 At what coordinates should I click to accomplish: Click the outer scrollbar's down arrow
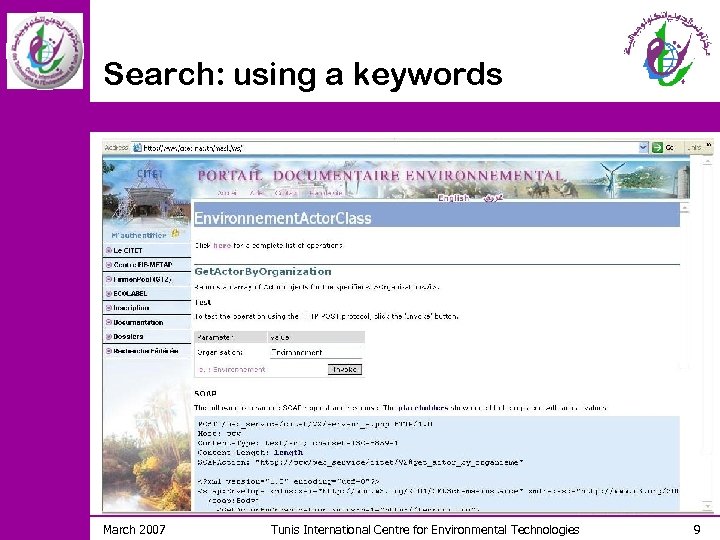click(x=707, y=506)
